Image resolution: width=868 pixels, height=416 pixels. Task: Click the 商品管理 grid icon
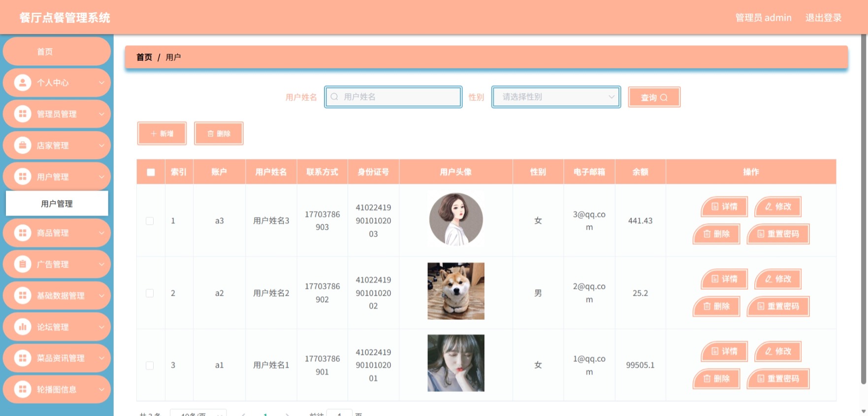[22, 233]
